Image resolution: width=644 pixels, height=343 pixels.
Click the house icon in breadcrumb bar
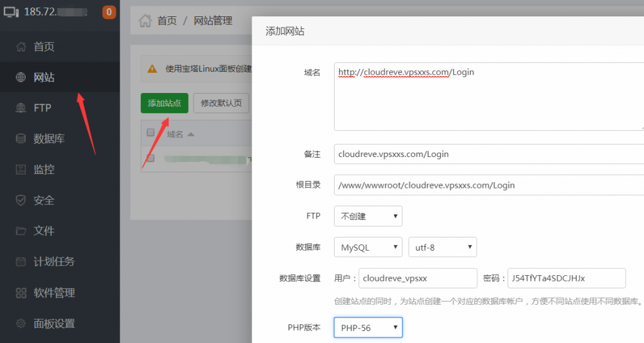pyautogui.click(x=145, y=21)
